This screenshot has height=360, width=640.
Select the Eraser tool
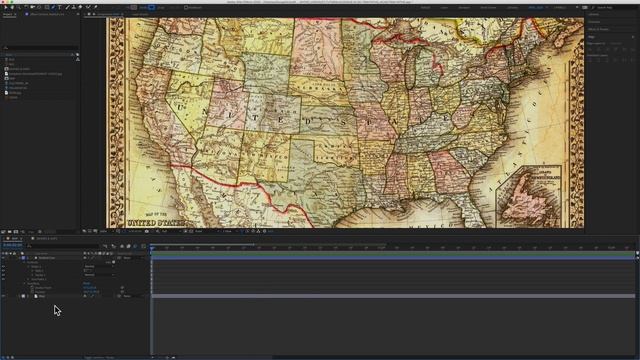80,7
